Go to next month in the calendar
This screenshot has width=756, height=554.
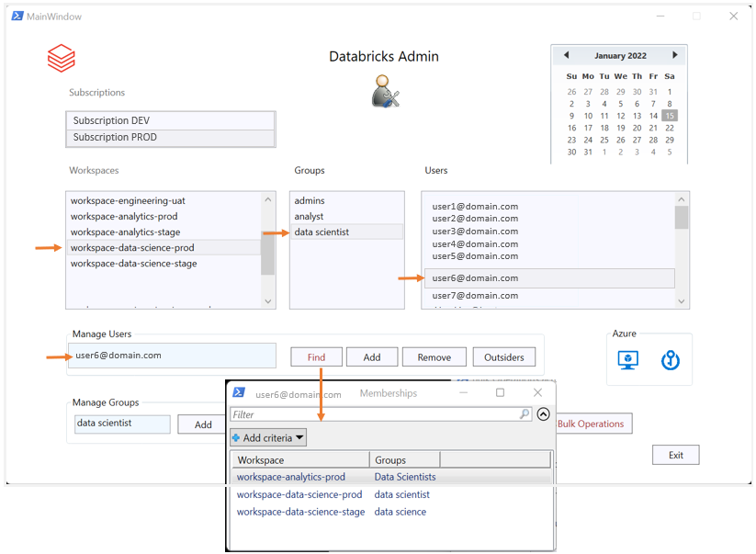(x=677, y=54)
